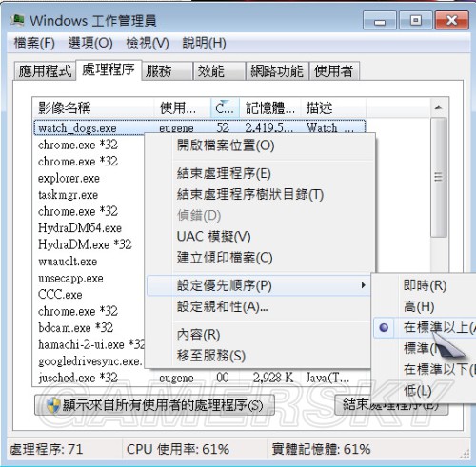476x467 pixels.
Task: Open the 檔案(F) menu
Action: click(34, 43)
